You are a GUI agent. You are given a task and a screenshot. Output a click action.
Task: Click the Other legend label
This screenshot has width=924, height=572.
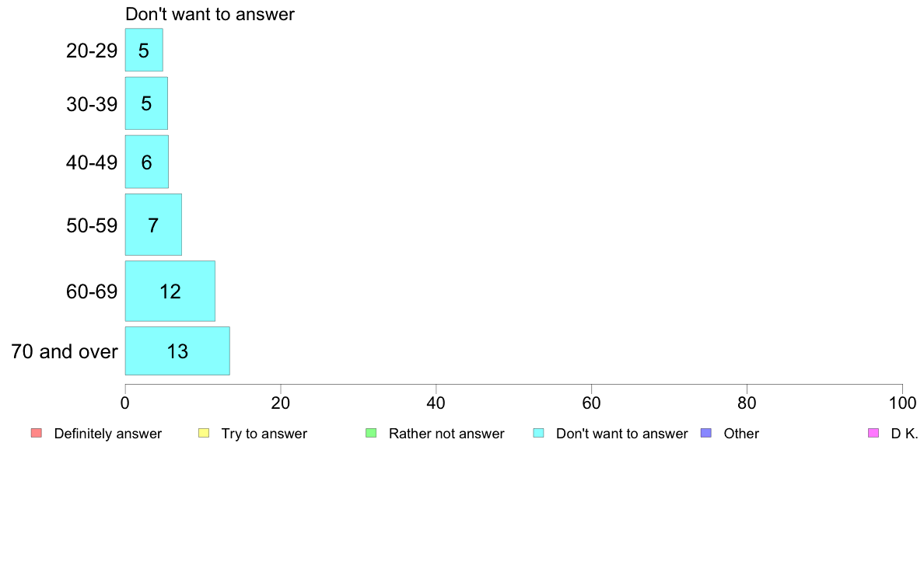click(741, 434)
